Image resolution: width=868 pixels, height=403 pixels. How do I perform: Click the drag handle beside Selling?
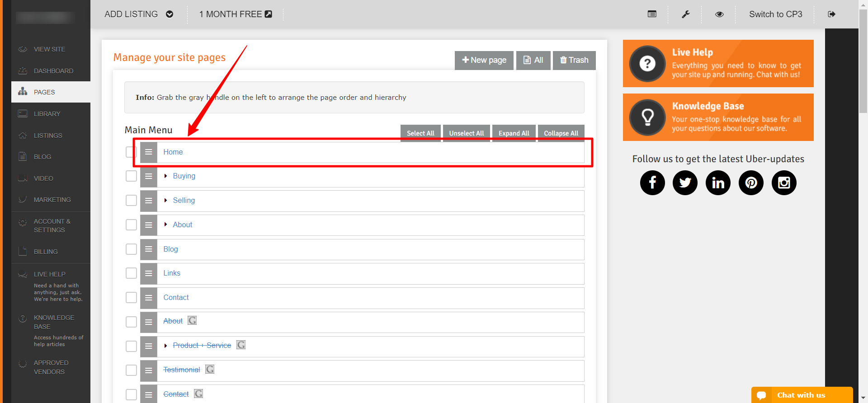pyautogui.click(x=149, y=201)
